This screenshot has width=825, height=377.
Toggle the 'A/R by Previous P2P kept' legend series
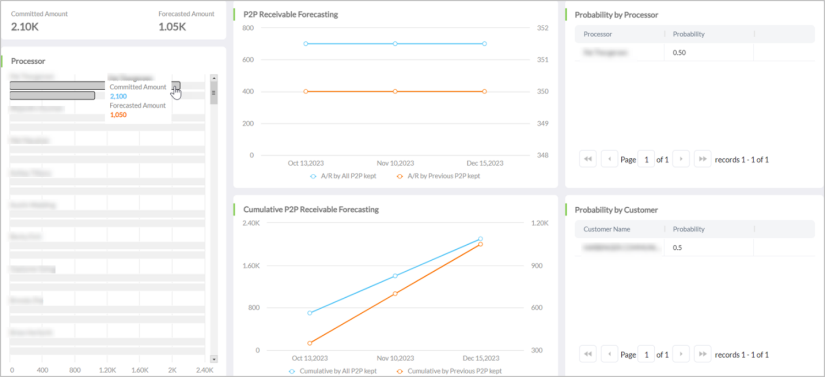click(x=438, y=177)
